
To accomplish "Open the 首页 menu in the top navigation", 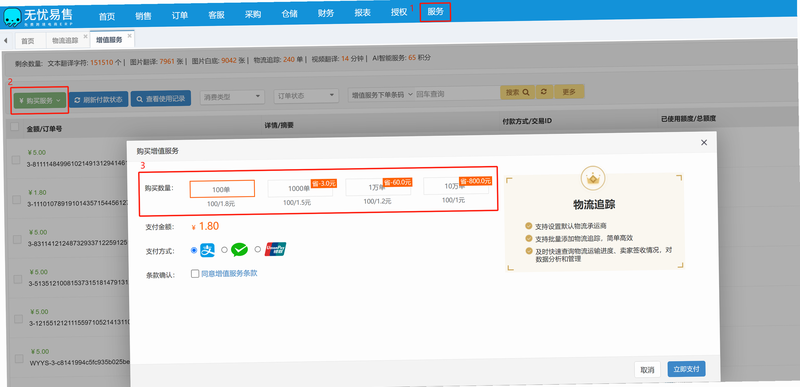I will point(107,16).
